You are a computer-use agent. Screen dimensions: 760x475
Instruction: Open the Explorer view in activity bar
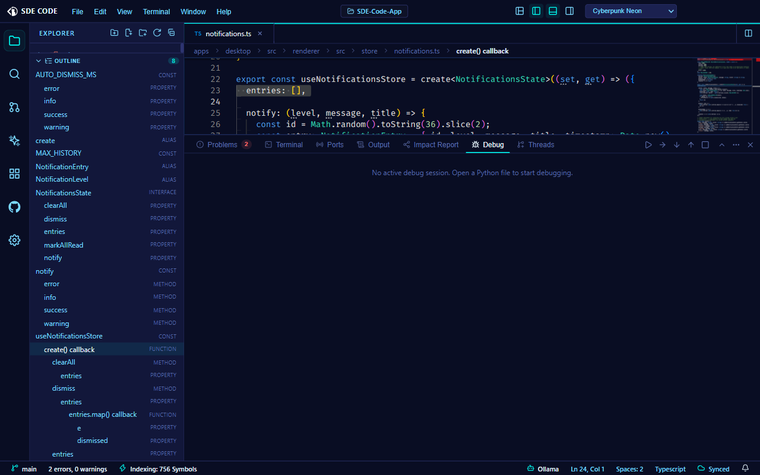coord(14,41)
